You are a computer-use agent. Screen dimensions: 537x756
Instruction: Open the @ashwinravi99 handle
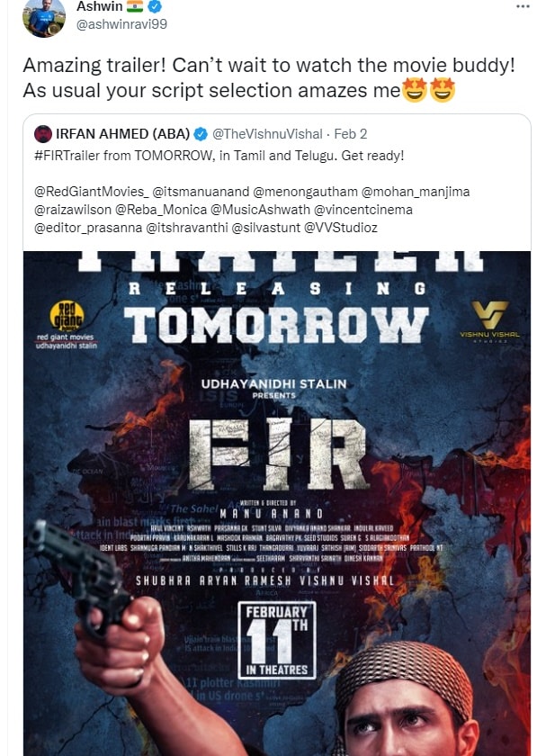coord(121,24)
